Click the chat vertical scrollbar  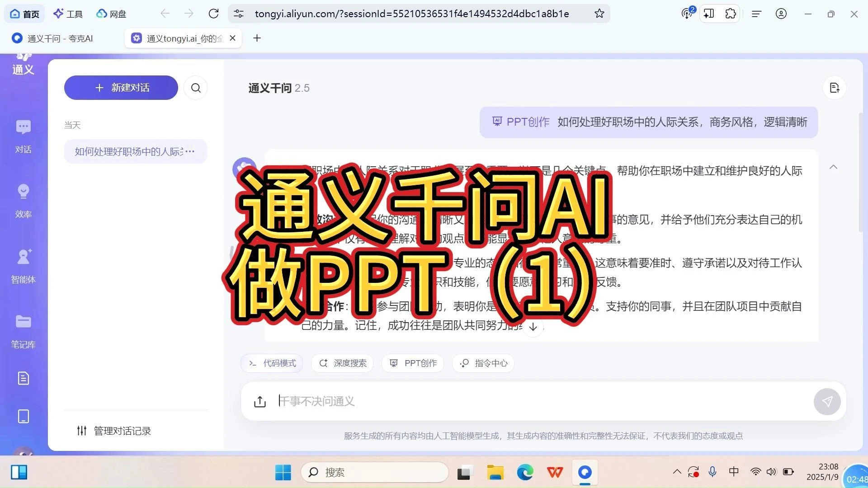(x=861, y=172)
